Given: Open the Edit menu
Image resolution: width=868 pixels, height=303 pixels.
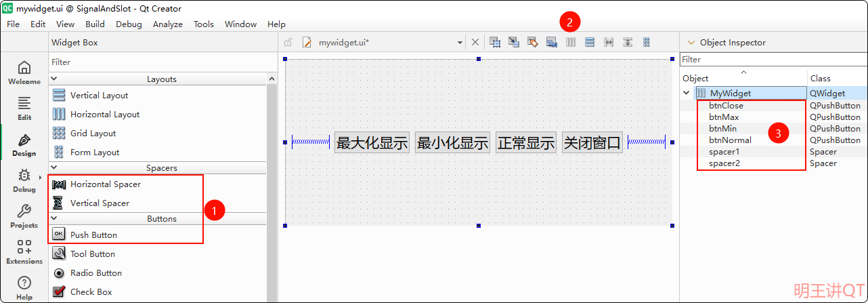Looking at the screenshot, I should tap(38, 24).
